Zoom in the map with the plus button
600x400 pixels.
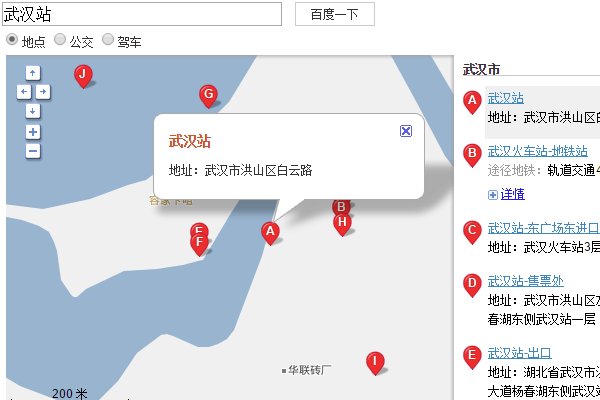point(33,132)
